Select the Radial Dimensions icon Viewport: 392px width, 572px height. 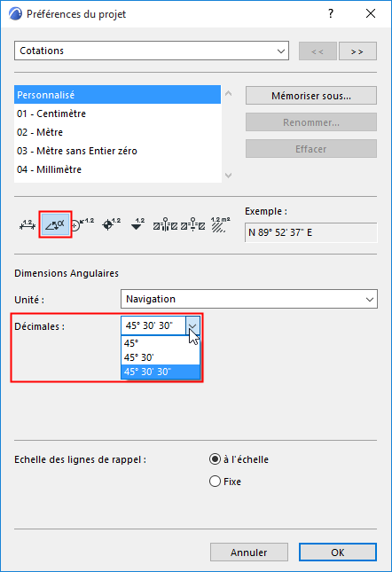[82, 225]
